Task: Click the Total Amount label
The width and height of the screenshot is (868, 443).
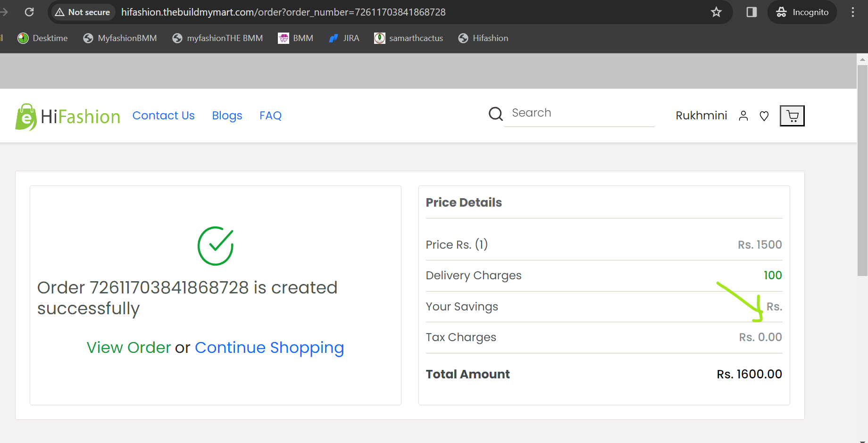Action: (467, 374)
